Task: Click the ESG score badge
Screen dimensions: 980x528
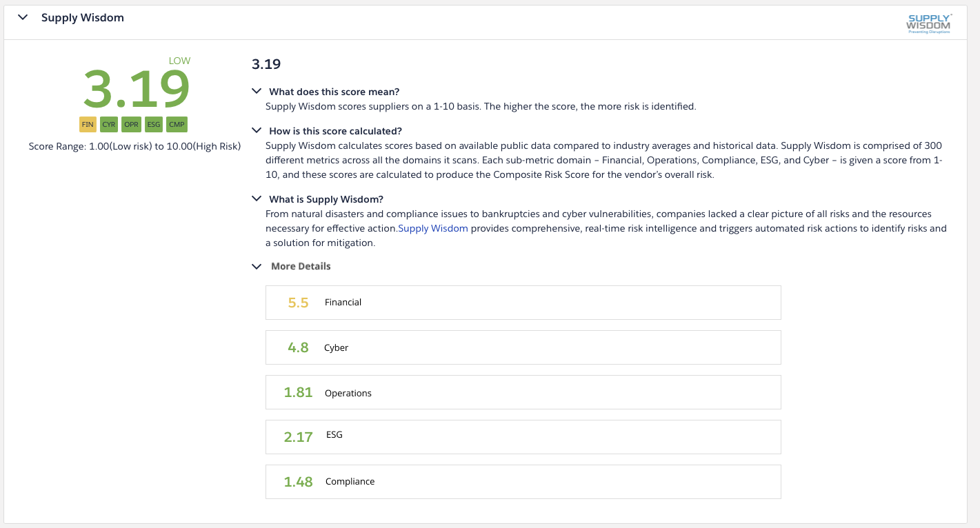Action: (x=154, y=125)
